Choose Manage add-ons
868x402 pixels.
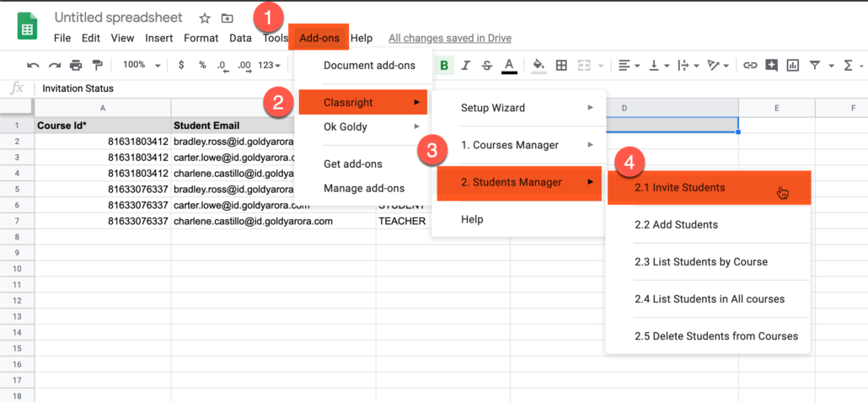pos(363,188)
